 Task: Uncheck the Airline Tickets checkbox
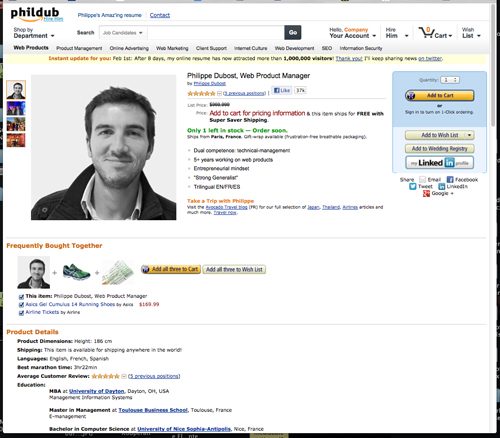coord(21,313)
